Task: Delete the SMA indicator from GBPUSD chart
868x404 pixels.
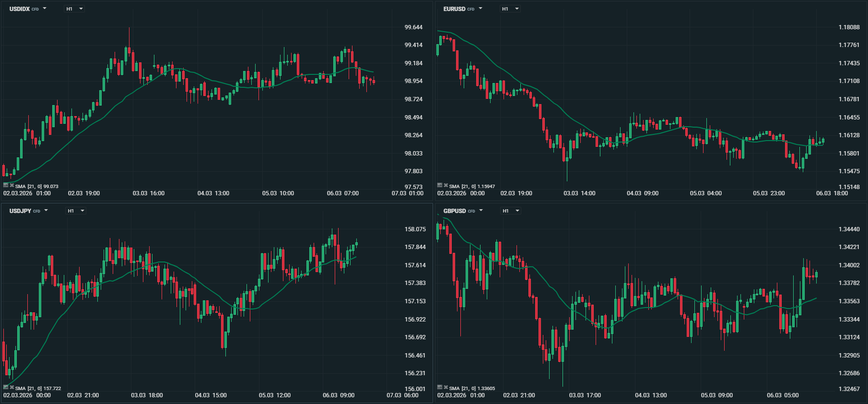Action: coord(446,387)
